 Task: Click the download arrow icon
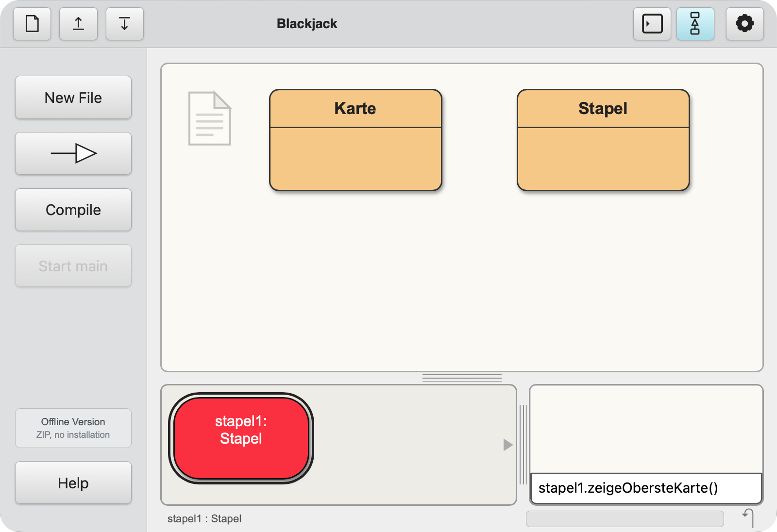click(124, 24)
